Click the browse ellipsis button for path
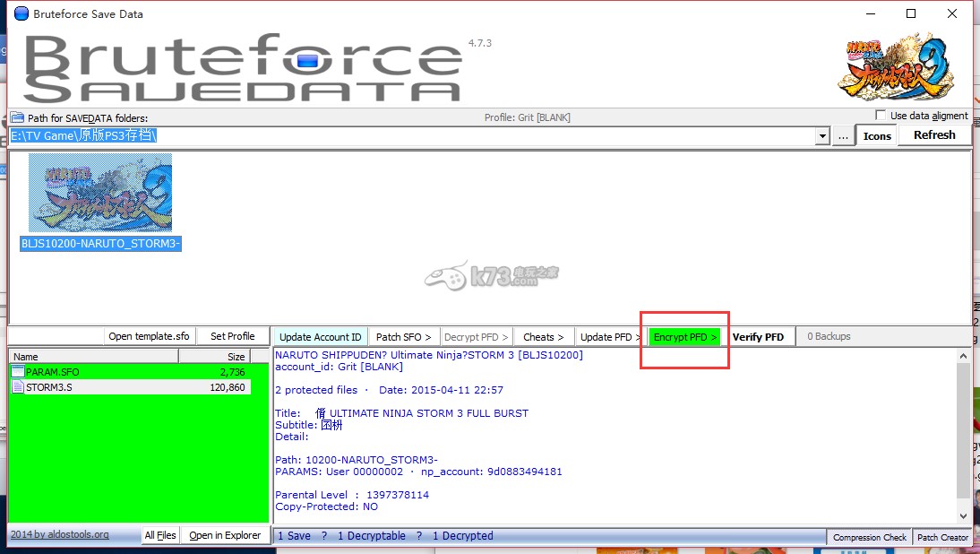 843,136
